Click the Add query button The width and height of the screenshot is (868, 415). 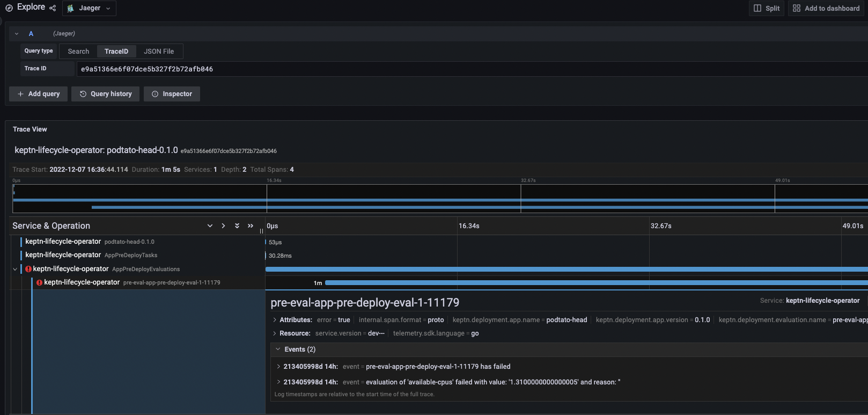[39, 94]
